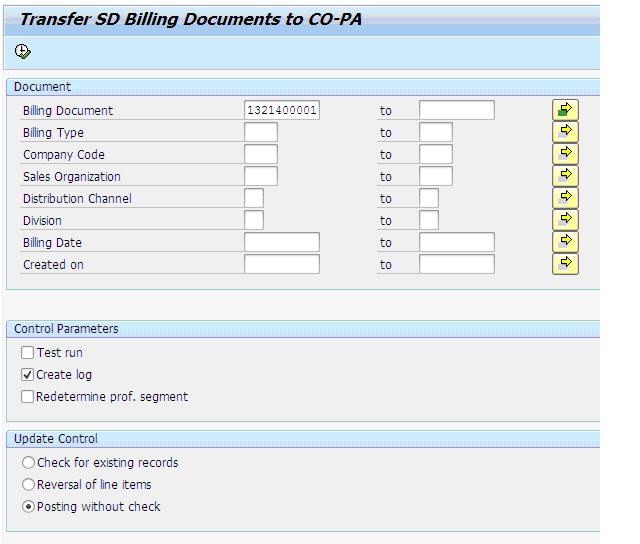
Task: Open multiple selection for Company Code
Action: tap(565, 154)
